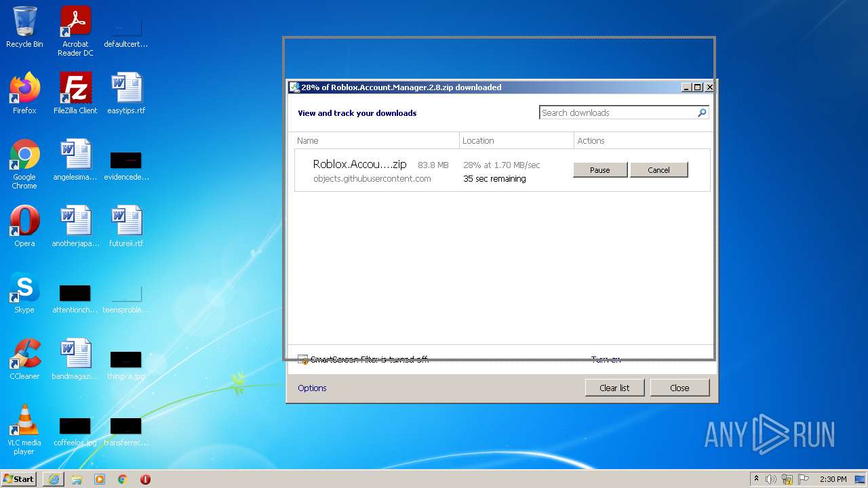Viewport: 868px width, 488px height.
Task: Launch Firefox from the desktop shortcut
Action: (x=24, y=94)
